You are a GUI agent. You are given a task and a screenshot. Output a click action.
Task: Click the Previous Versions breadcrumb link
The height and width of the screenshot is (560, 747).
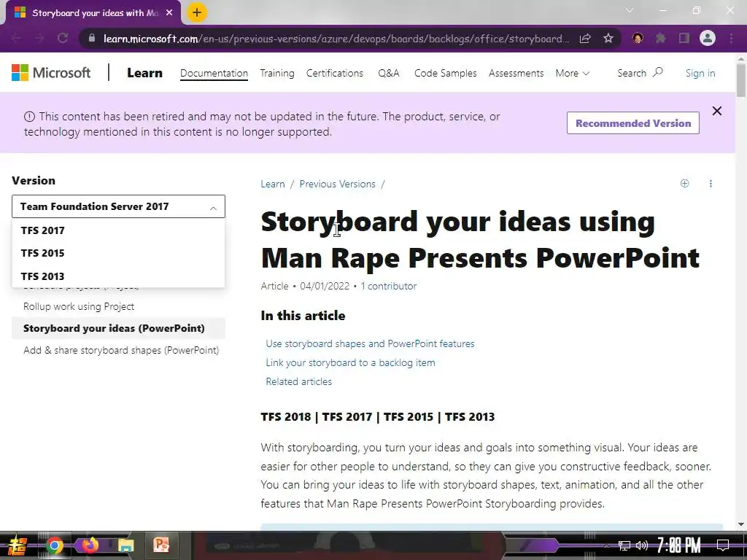(337, 184)
